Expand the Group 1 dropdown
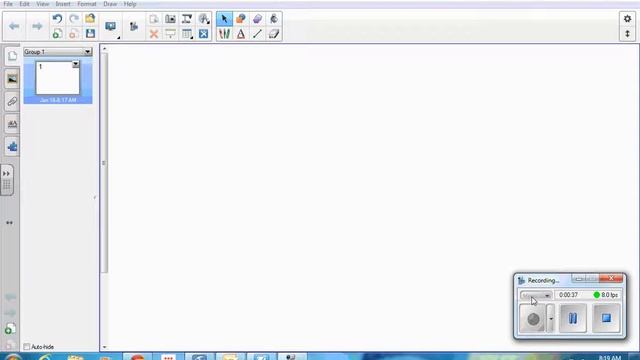Image resolution: width=640 pixels, height=360 pixels. point(88,52)
